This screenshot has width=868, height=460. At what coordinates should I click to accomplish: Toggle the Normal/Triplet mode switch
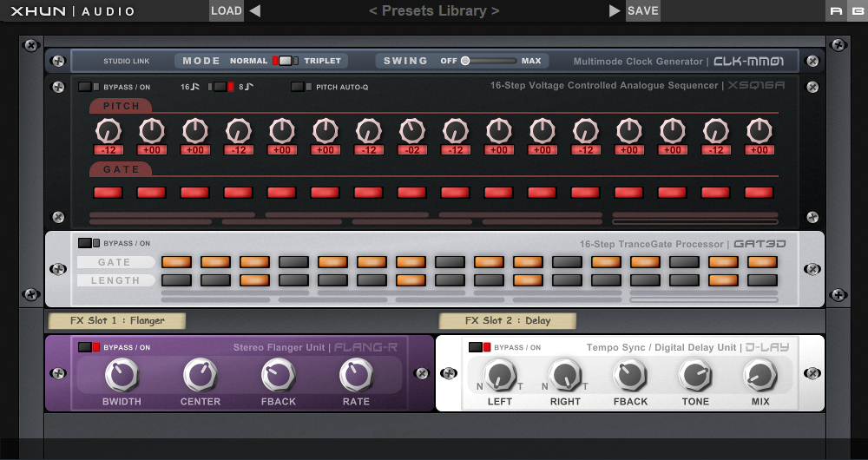(x=285, y=61)
